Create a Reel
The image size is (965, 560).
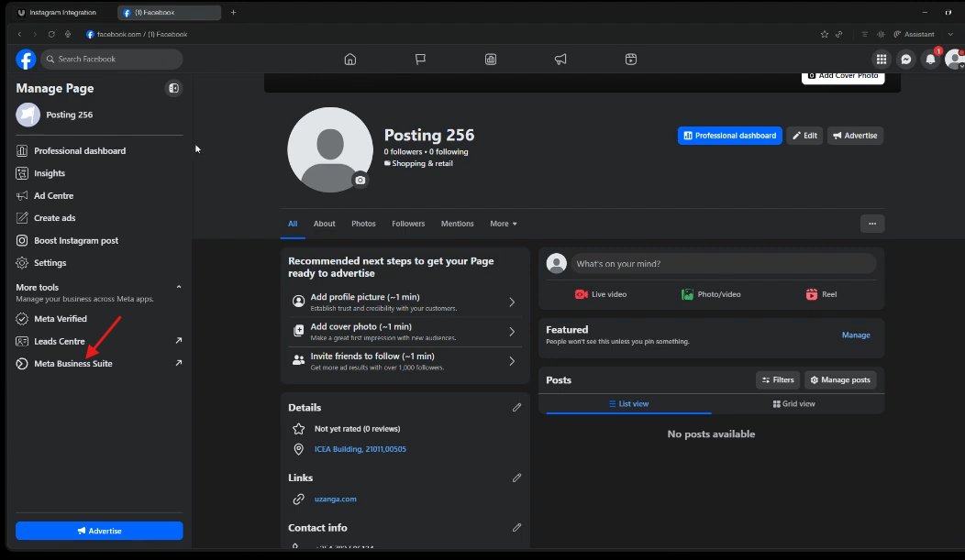[821, 294]
